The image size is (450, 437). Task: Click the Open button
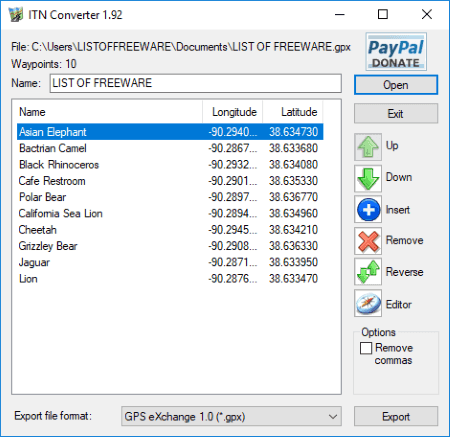tap(396, 85)
